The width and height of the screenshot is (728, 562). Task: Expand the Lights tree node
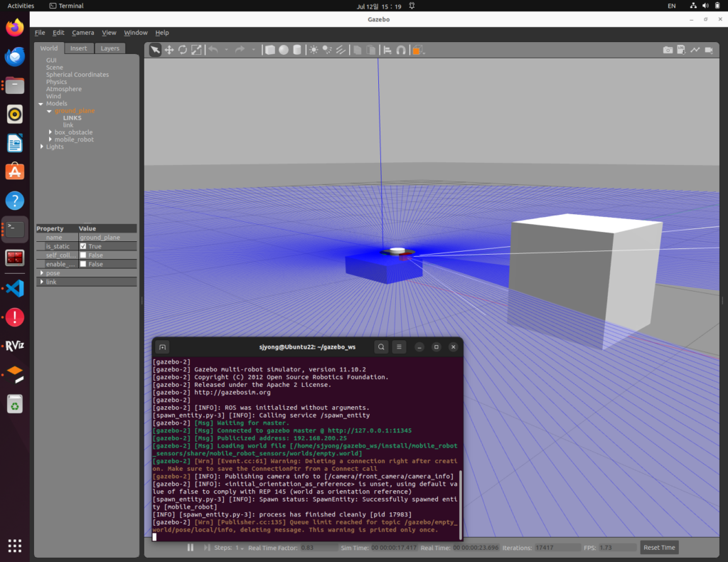coord(42,147)
